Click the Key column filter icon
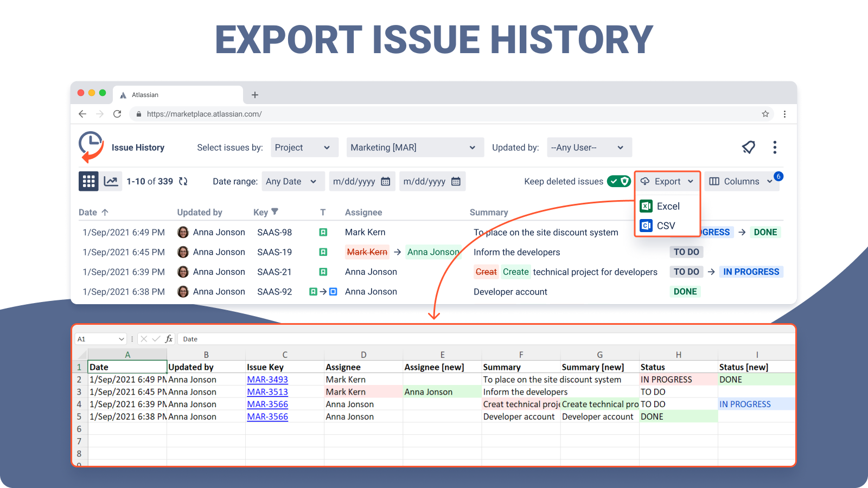Image resolution: width=868 pixels, height=488 pixels. [x=275, y=211]
